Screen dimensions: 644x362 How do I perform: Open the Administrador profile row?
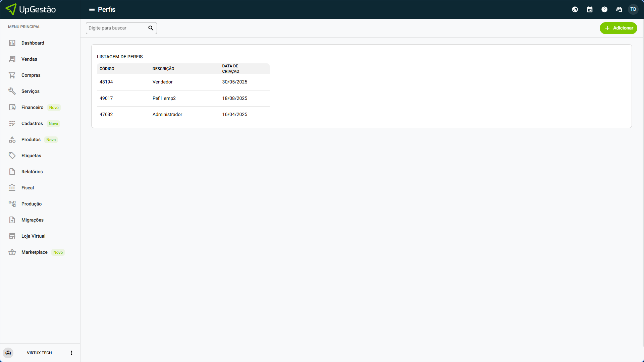coord(167,114)
